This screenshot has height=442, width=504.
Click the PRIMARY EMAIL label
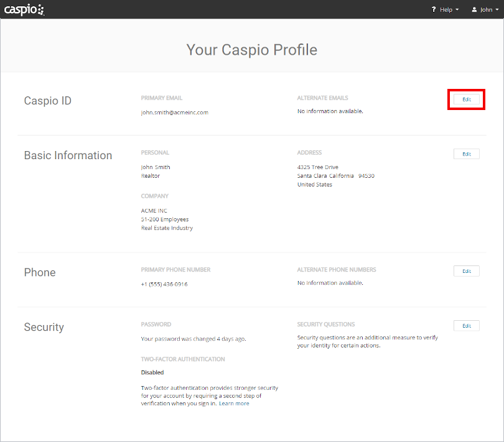pyautogui.click(x=161, y=98)
